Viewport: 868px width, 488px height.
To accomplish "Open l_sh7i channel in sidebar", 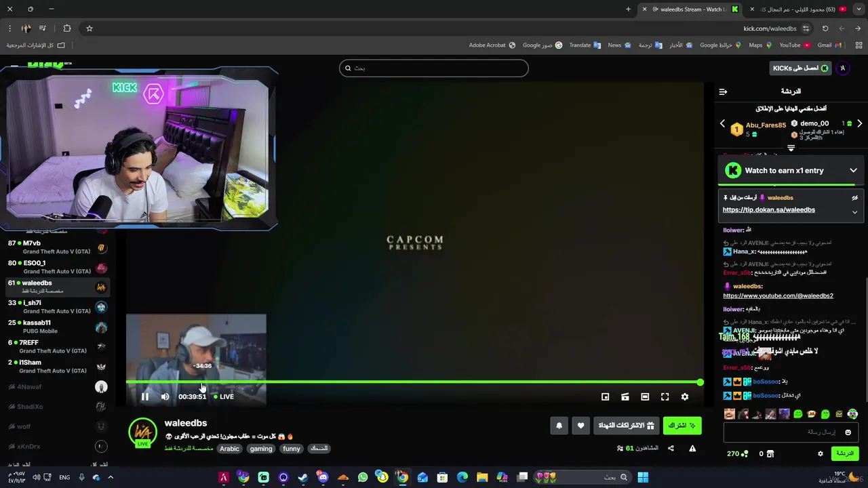I will click(x=58, y=306).
